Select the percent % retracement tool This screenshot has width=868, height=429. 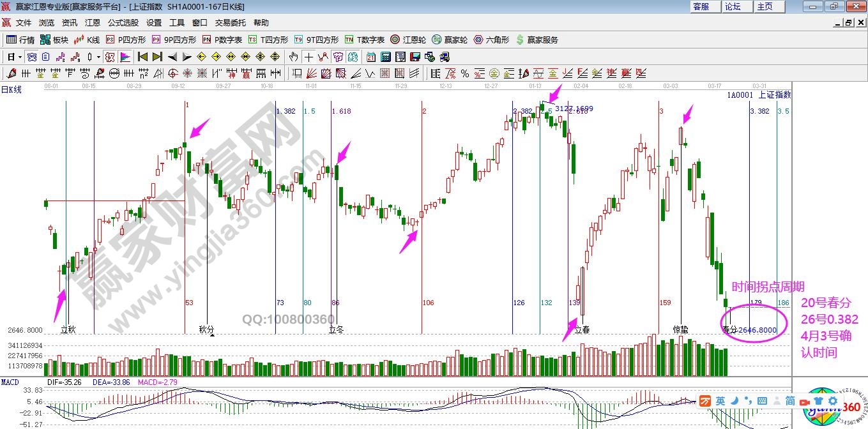point(464,73)
